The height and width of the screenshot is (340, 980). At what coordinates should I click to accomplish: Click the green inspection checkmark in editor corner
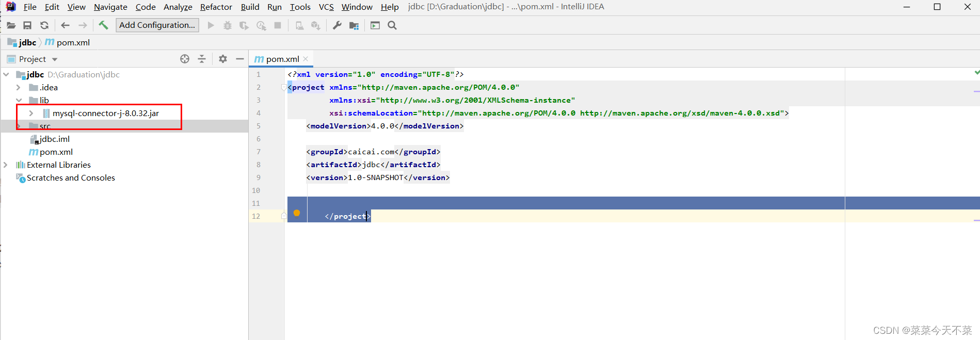point(976,73)
